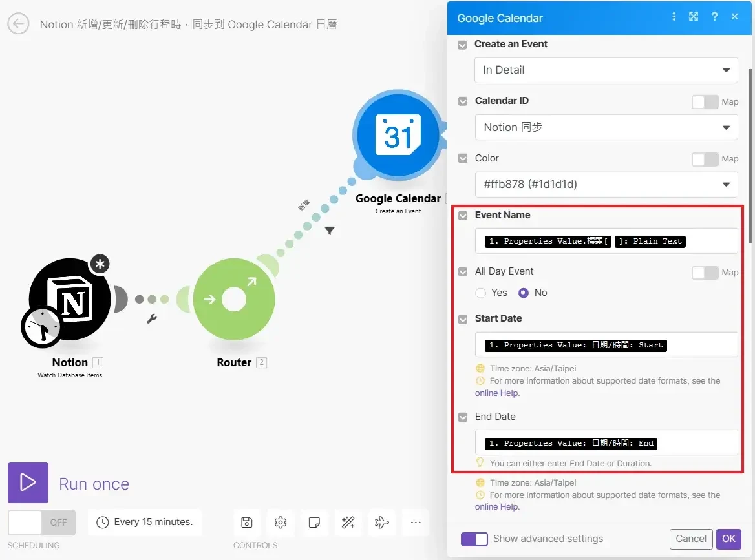Click the End Date input field
The width and height of the screenshot is (755, 560).
[x=606, y=443]
